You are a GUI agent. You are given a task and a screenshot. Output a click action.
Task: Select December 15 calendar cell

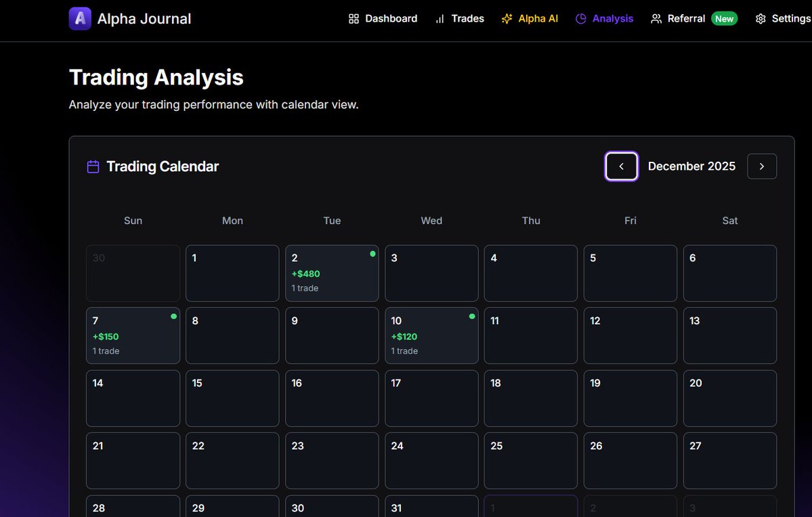[232, 399]
